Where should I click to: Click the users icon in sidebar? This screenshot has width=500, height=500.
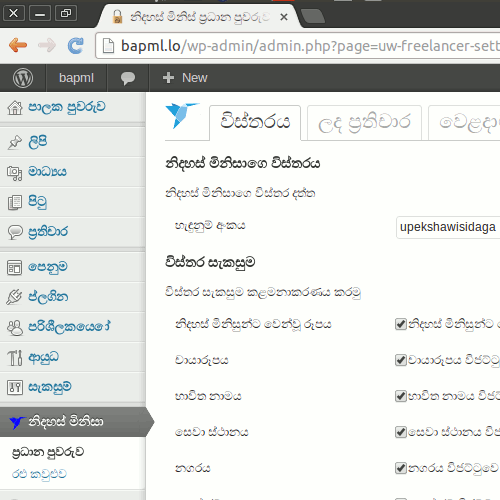15,328
